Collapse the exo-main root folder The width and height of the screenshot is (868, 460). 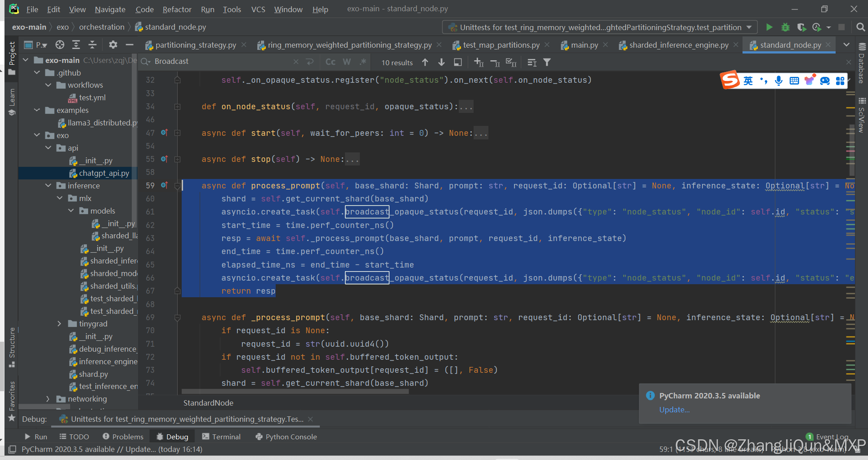[x=26, y=60]
